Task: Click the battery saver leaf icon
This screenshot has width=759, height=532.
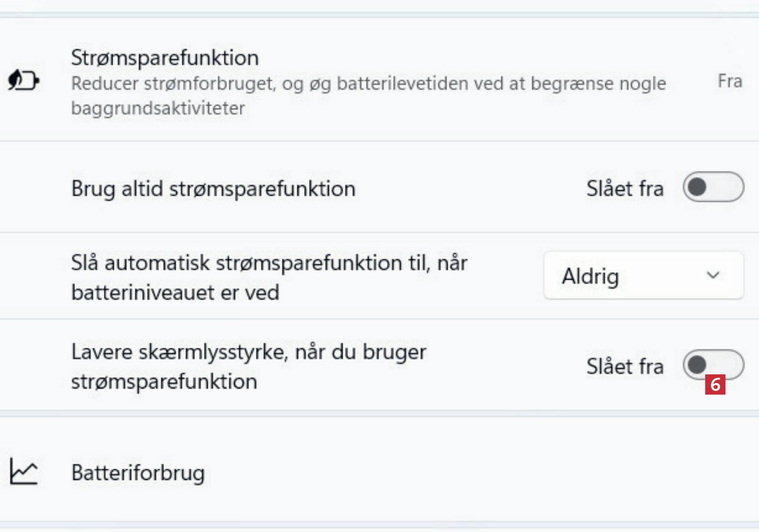Action: click(23, 81)
